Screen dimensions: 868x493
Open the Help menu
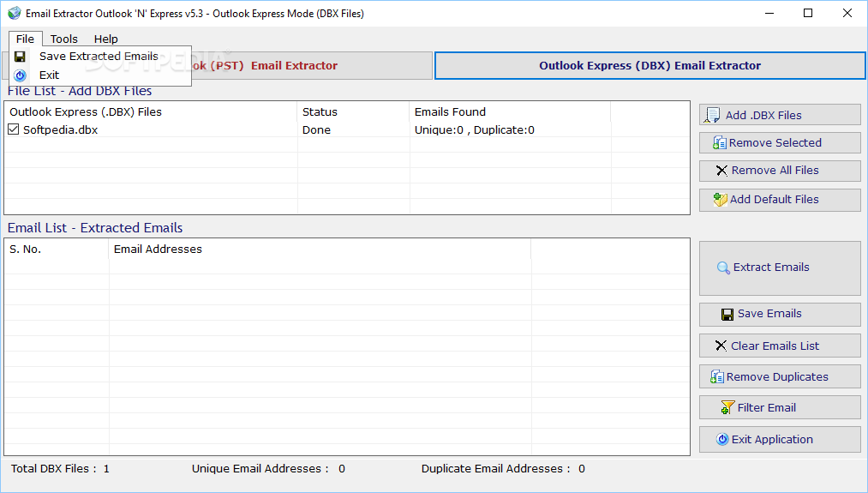pyautogui.click(x=105, y=39)
